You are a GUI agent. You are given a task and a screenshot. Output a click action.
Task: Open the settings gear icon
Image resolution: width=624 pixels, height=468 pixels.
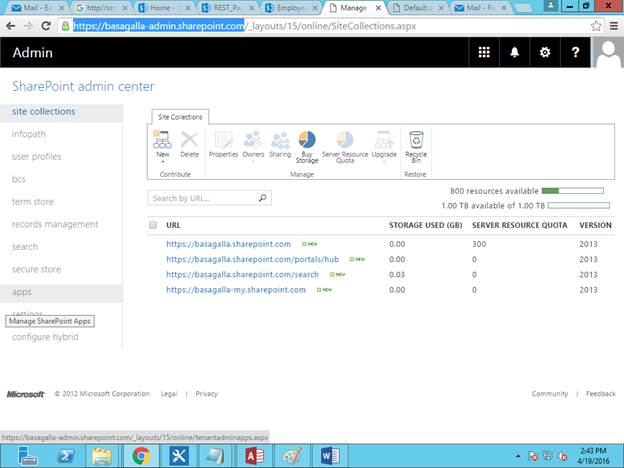(x=545, y=52)
